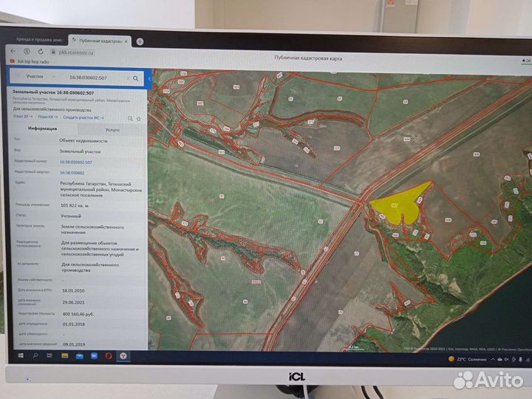The width and height of the screenshot is (532, 399).
Task: Select the Информация tab
Action: pos(43,128)
